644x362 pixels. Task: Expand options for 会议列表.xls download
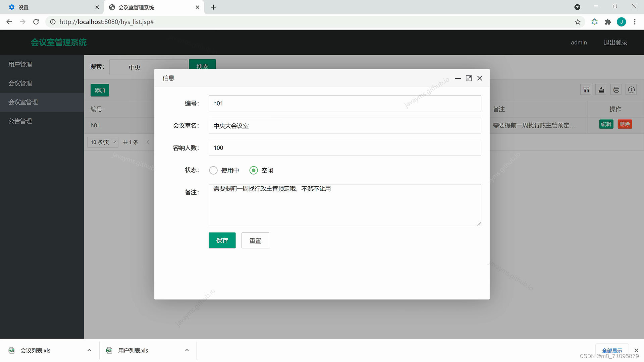tap(89, 350)
